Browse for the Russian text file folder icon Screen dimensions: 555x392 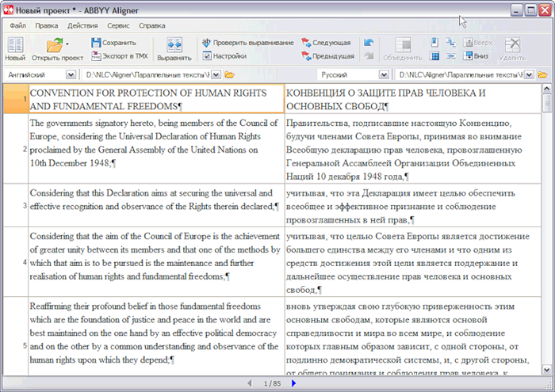click(543, 74)
